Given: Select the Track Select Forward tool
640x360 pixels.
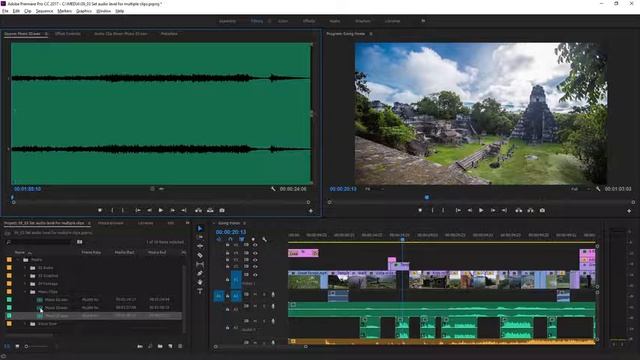Looking at the screenshot, I should (x=200, y=237).
